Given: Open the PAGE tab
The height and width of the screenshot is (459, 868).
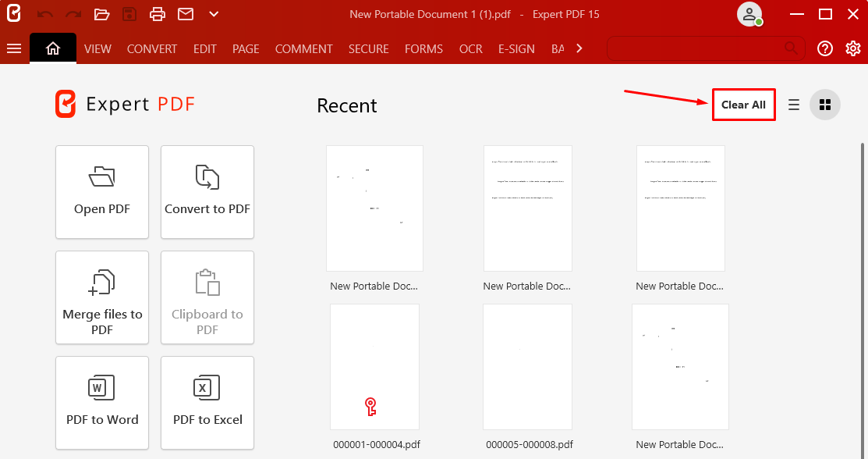Looking at the screenshot, I should coord(246,48).
